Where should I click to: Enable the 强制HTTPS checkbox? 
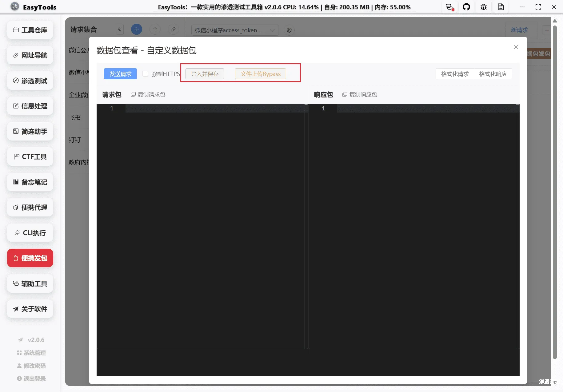click(145, 74)
